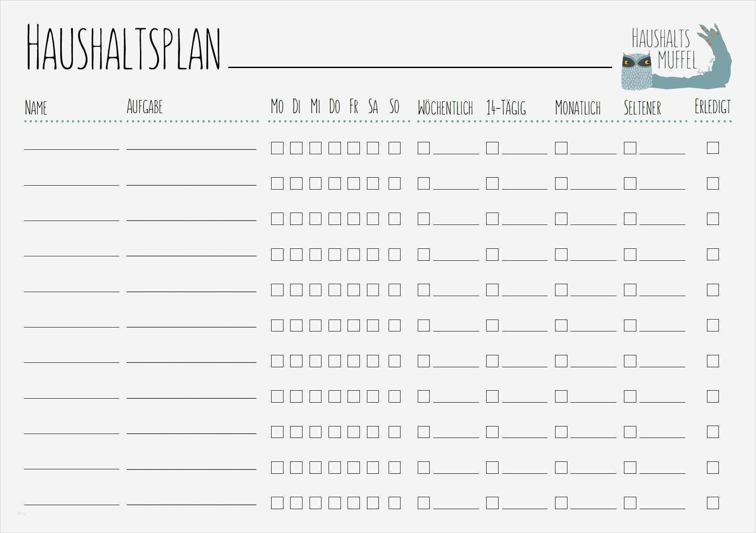Check the 14-Tägig box in the last row
This screenshot has height=533, width=756.
[x=492, y=503]
